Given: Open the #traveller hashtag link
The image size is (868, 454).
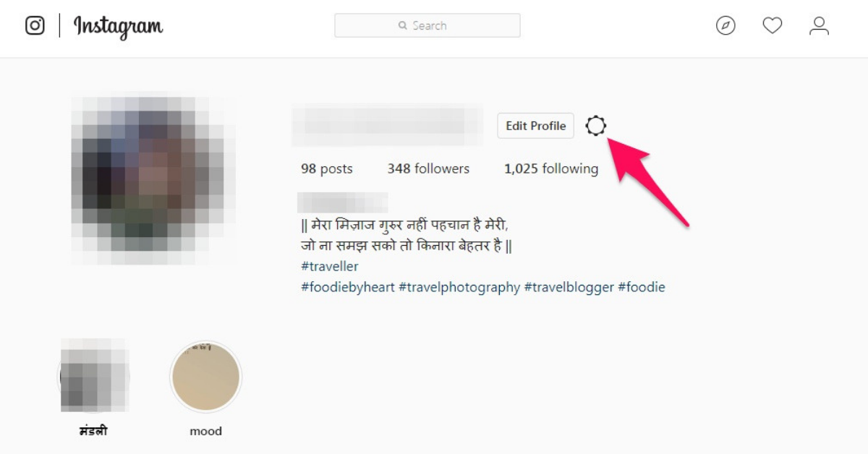Looking at the screenshot, I should point(330,267).
